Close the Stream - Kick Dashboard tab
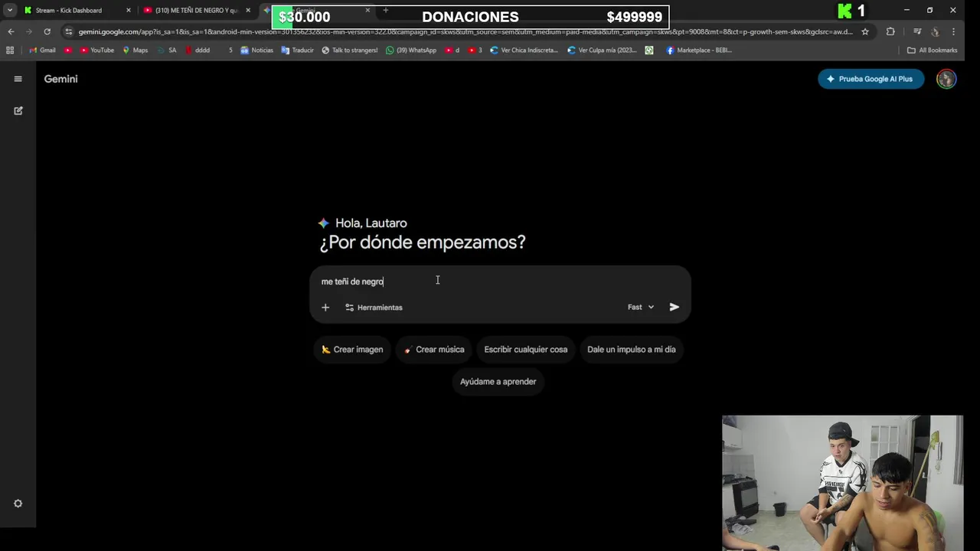The image size is (980, 551). [x=129, y=10]
